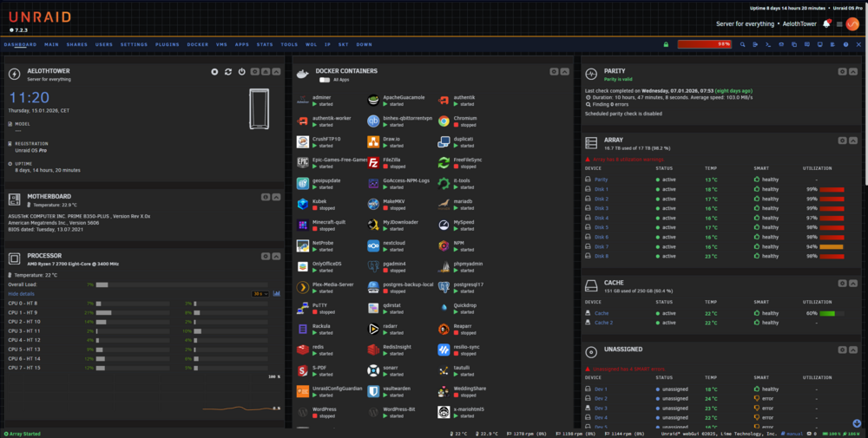Click the orange user avatar icon
The height and width of the screenshot is (438, 868).
coord(852,23)
